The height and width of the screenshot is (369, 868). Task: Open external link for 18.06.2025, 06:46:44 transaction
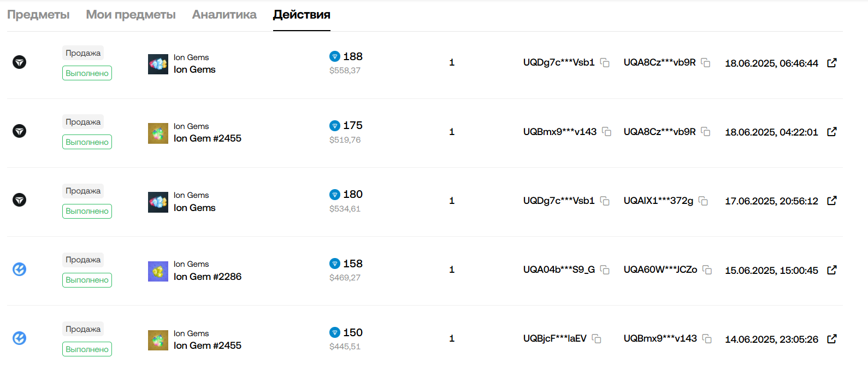pyautogui.click(x=831, y=63)
